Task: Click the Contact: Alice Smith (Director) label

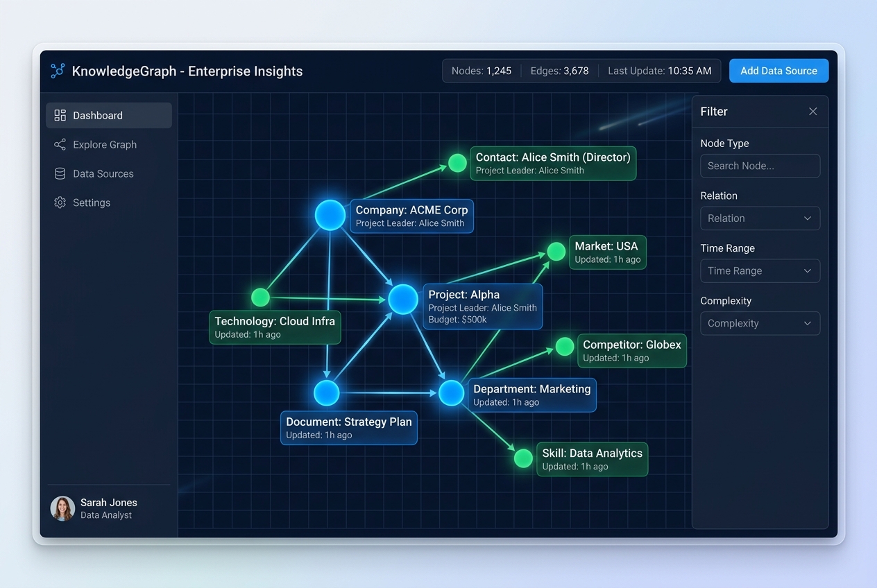Action: [x=553, y=164]
